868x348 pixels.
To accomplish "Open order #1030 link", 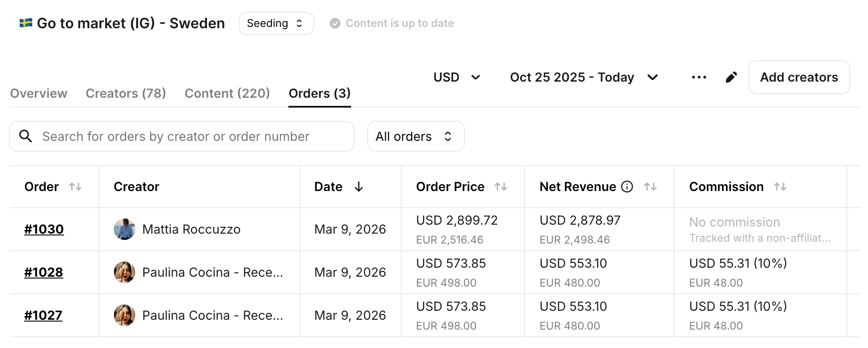I will [x=44, y=229].
